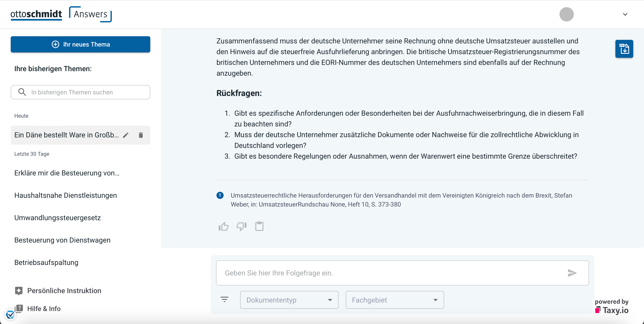
Task: Open topic Erkläre mir die Besteuerung von...
Action: [67, 173]
